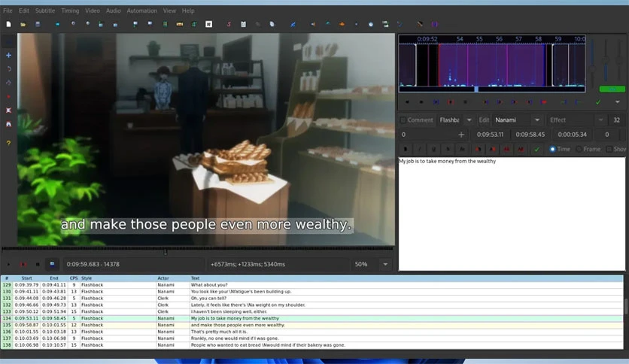Toggle video auto-scroll button
The height and width of the screenshot is (364, 629).
(x=52, y=264)
